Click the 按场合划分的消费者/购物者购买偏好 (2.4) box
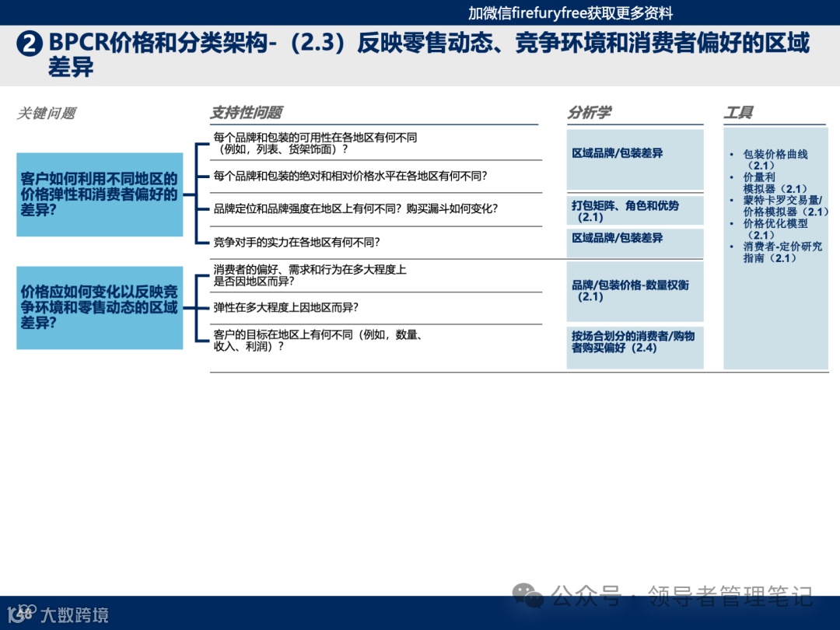The width and height of the screenshot is (840, 630). pos(635,347)
